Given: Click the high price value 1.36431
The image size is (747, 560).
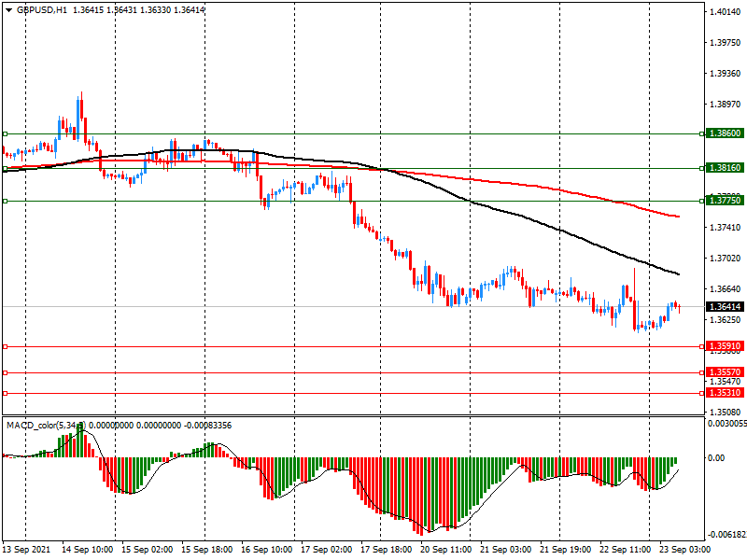Looking at the screenshot, I should (x=122, y=9).
